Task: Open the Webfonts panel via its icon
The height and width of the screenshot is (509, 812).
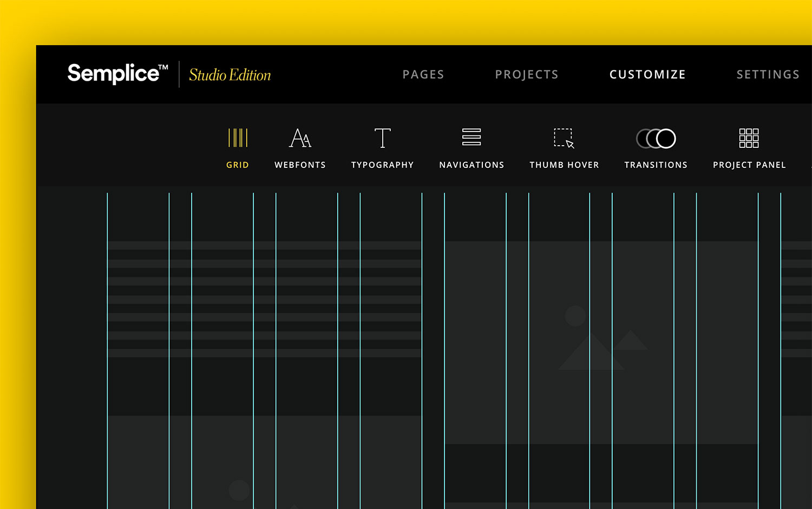Action: pos(300,138)
